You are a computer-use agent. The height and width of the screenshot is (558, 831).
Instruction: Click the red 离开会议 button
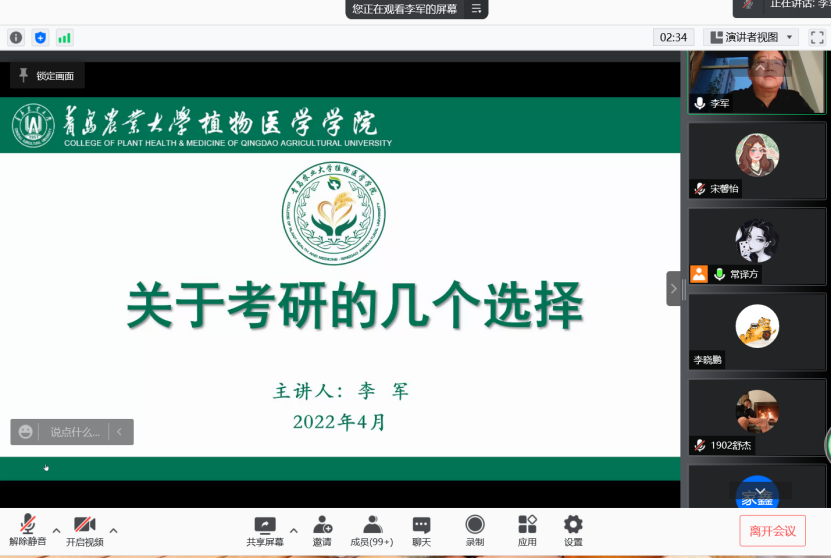[772, 531]
